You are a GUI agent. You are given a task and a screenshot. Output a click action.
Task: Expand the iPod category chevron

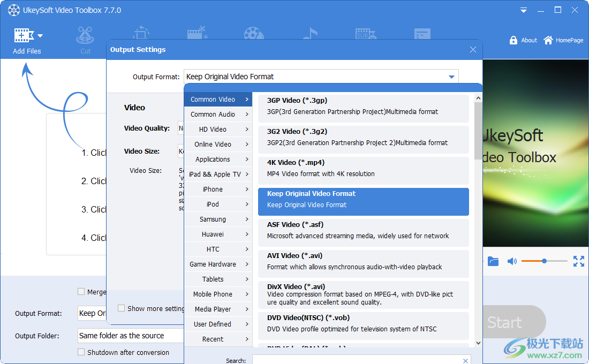click(x=247, y=204)
